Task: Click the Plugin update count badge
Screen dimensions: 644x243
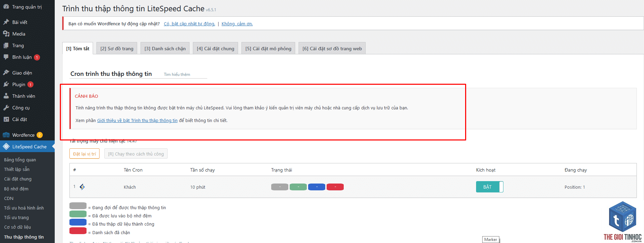Action: click(x=30, y=84)
